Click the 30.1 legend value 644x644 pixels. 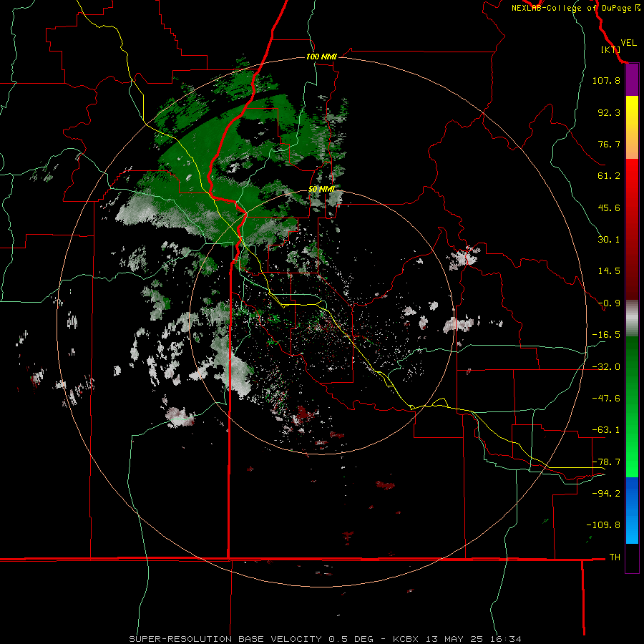[609, 240]
